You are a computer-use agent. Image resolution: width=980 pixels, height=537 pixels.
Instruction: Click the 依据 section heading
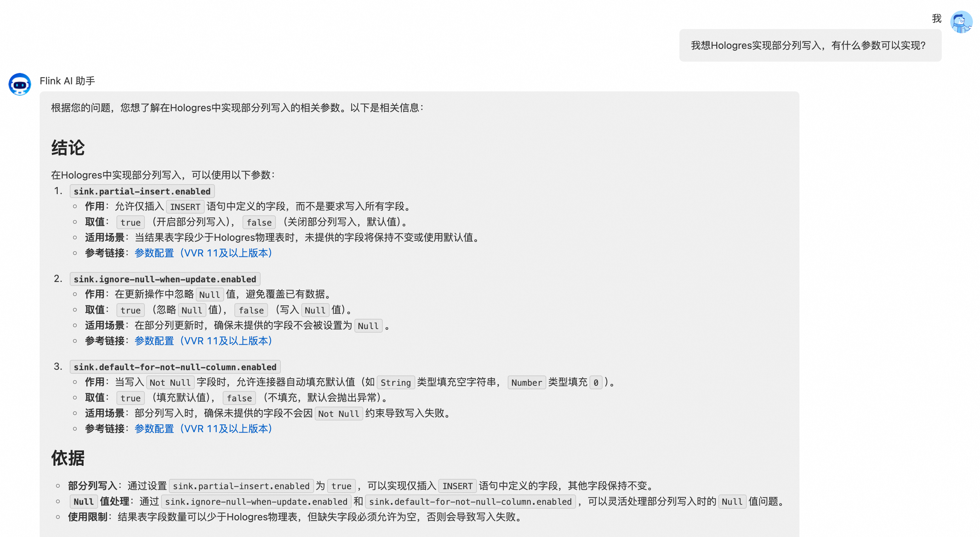tap(68, 458)
